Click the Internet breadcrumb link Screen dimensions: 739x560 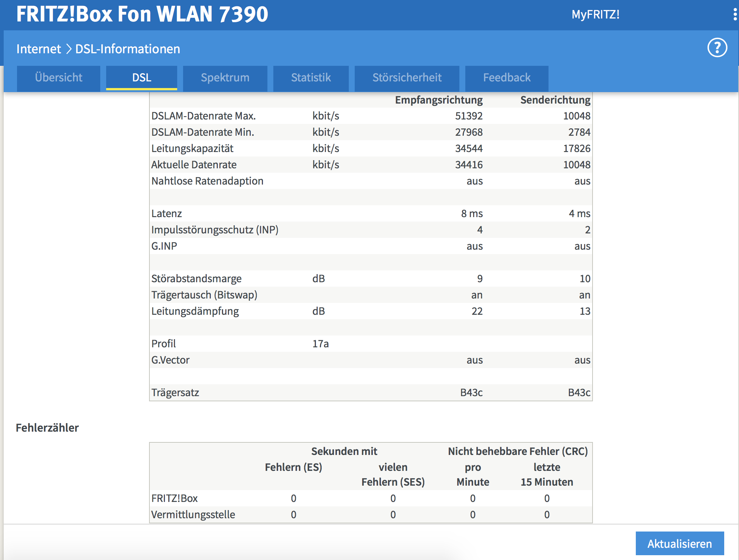38,49
